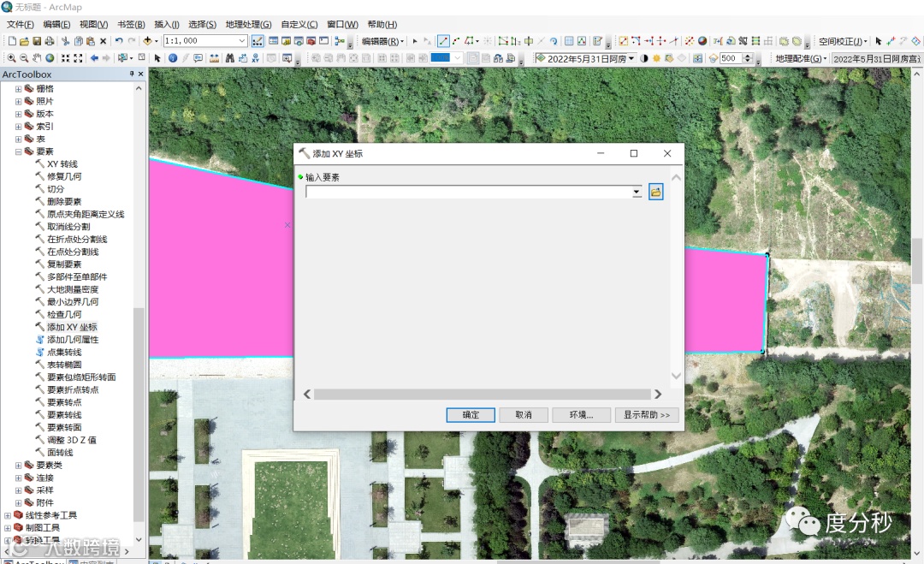Select the Pan hand tool
Screen dimensions: 924x564
(x=37, y=57)
